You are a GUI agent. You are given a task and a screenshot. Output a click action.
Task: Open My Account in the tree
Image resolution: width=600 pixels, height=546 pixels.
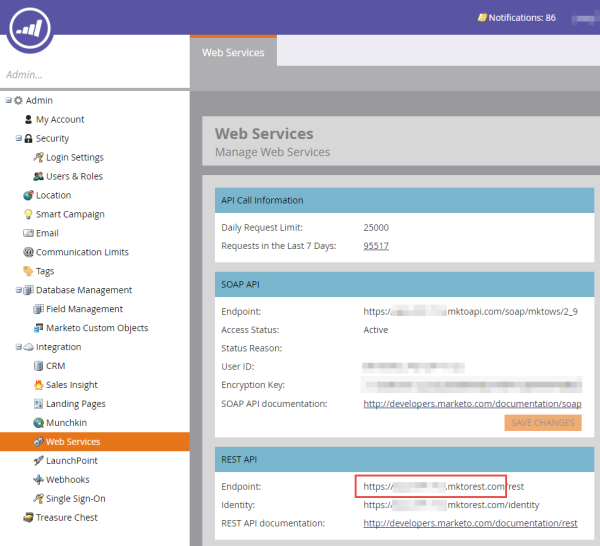tap(60, 119)
